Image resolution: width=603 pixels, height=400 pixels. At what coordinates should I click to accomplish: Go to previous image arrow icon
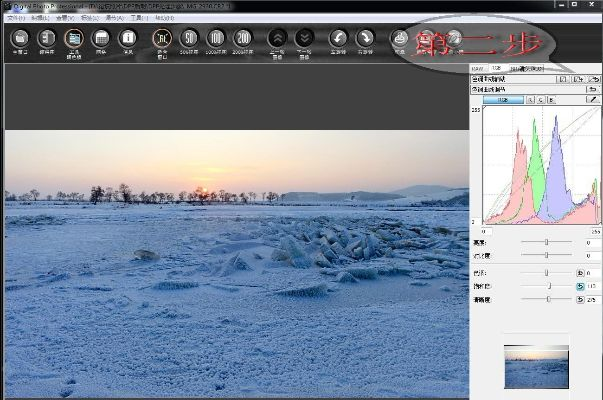277,39
